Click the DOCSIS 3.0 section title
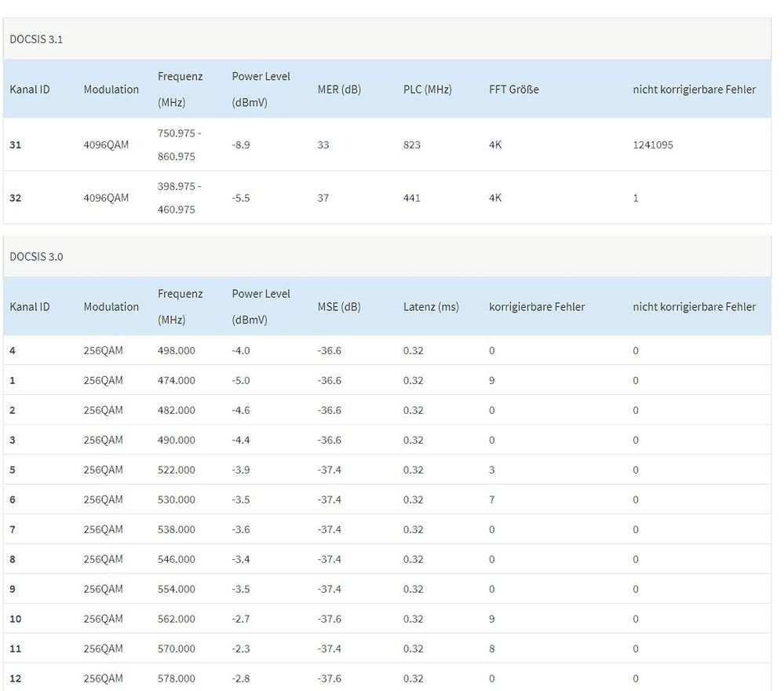The image size is (784, 691). coord(36,257)
